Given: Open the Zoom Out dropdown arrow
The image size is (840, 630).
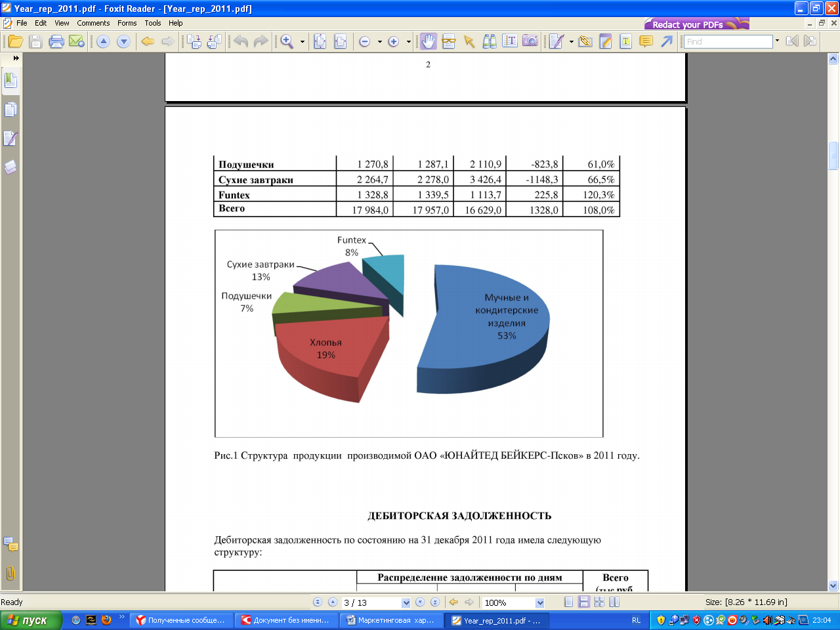Looking at the screenshot, I should click(379, 41).
